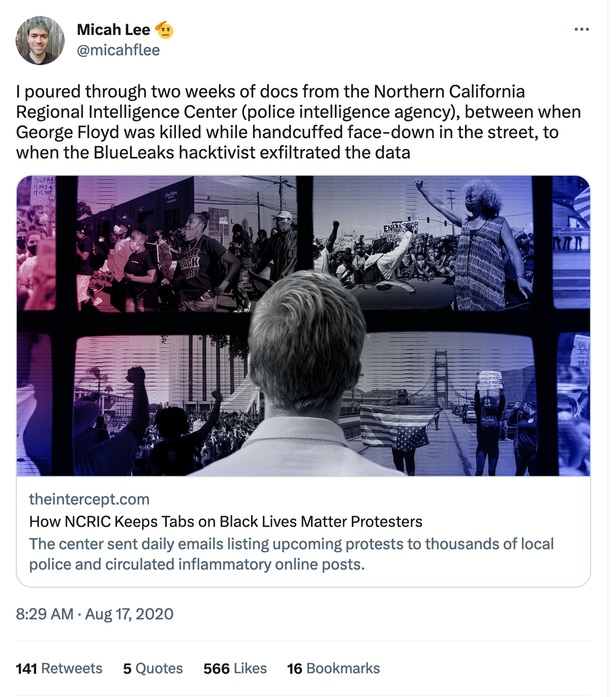Click the Retweets label text
The image size is (616, 697).
(73, 668)
